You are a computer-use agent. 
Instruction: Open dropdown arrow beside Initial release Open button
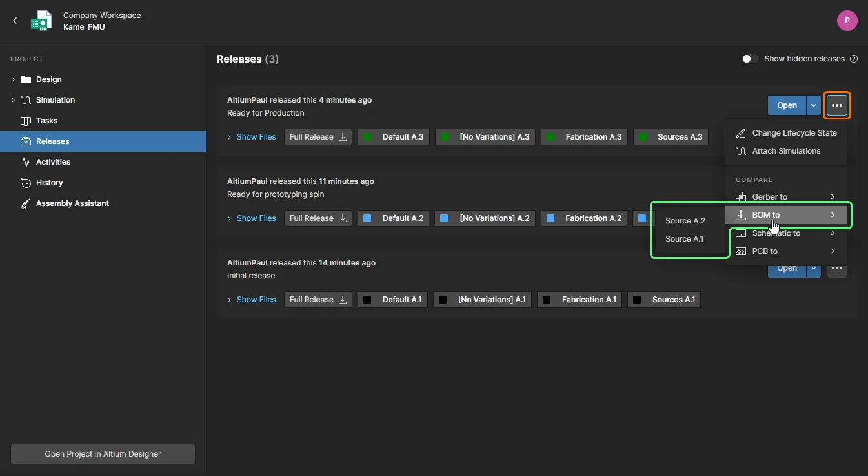point(814,268)
